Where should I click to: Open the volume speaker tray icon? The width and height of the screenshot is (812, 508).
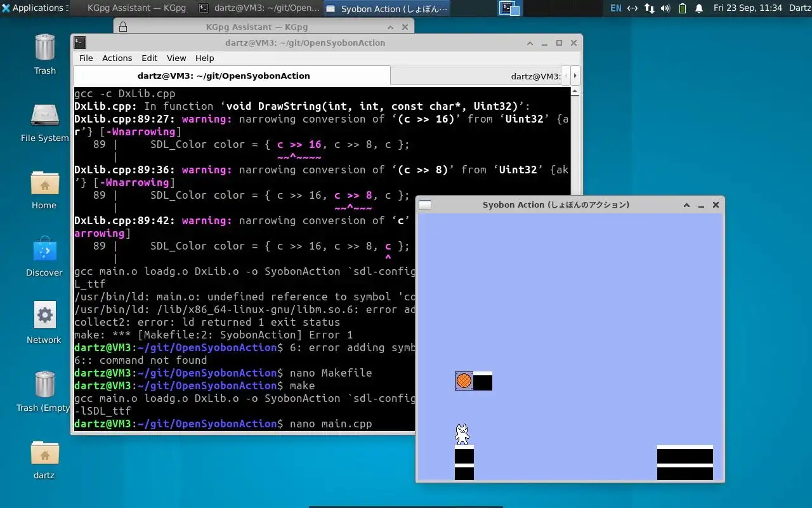(x=665, y=8)
